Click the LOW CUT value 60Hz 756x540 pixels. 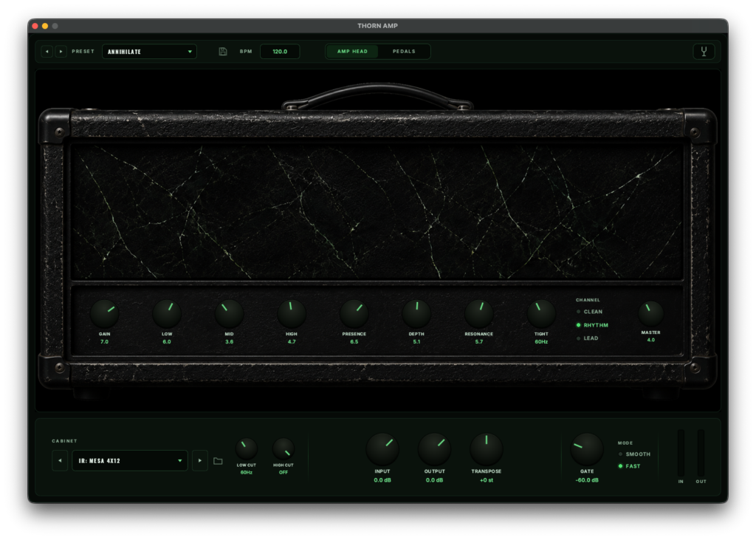click(x=247, y=473)
